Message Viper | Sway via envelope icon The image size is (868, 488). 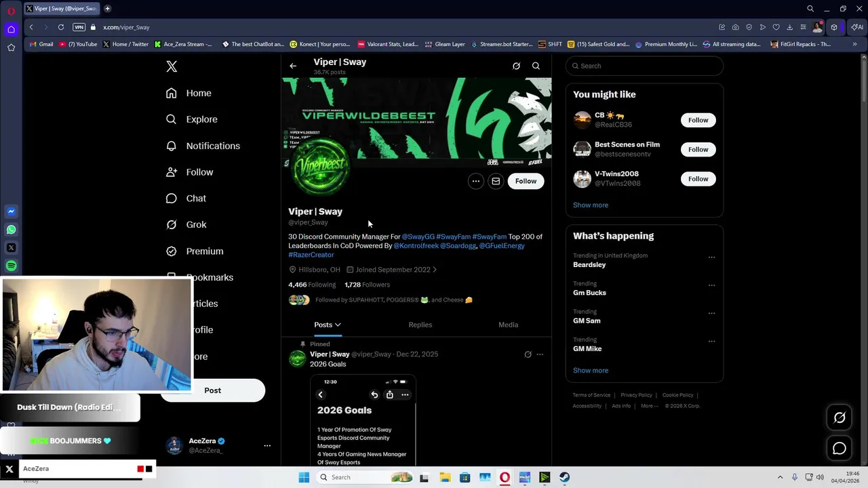tap(496, 181)
